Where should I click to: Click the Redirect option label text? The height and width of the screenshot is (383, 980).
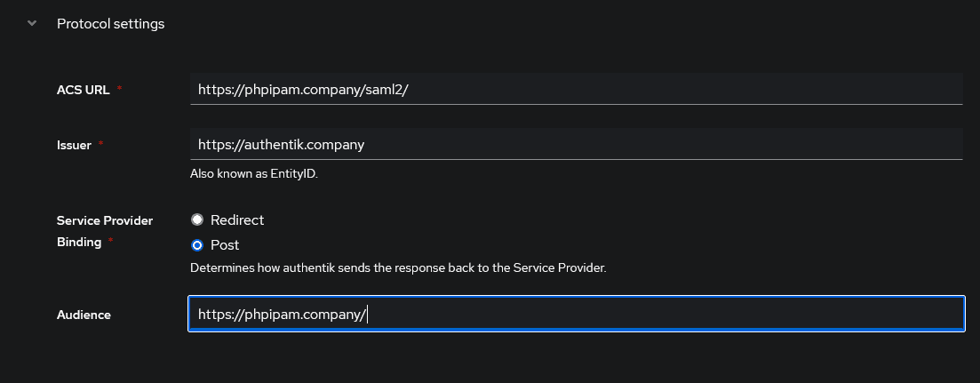click(237, 219)
